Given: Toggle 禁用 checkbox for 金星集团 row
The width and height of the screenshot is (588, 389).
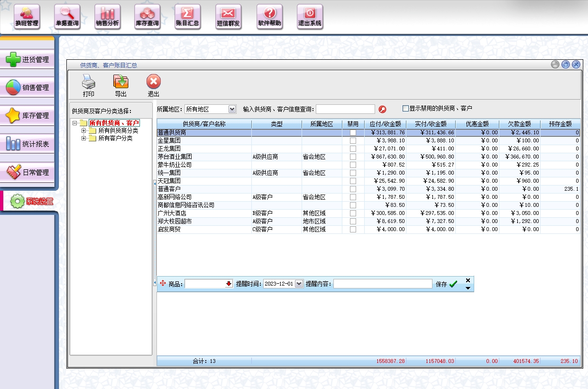Looking at the screenshot, I should [x=353, y=141].
